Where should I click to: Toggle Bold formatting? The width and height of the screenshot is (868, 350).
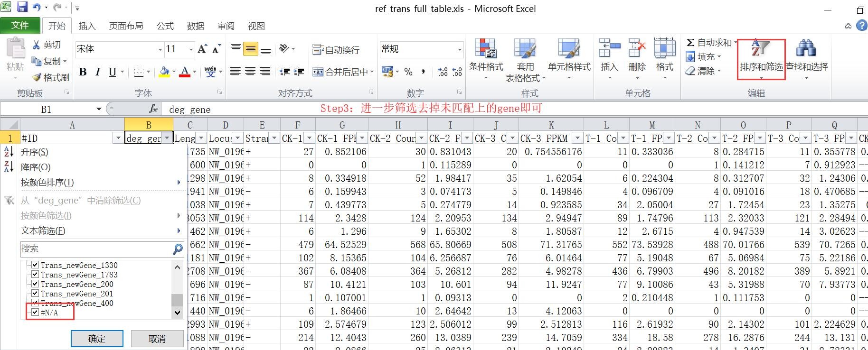83,72
